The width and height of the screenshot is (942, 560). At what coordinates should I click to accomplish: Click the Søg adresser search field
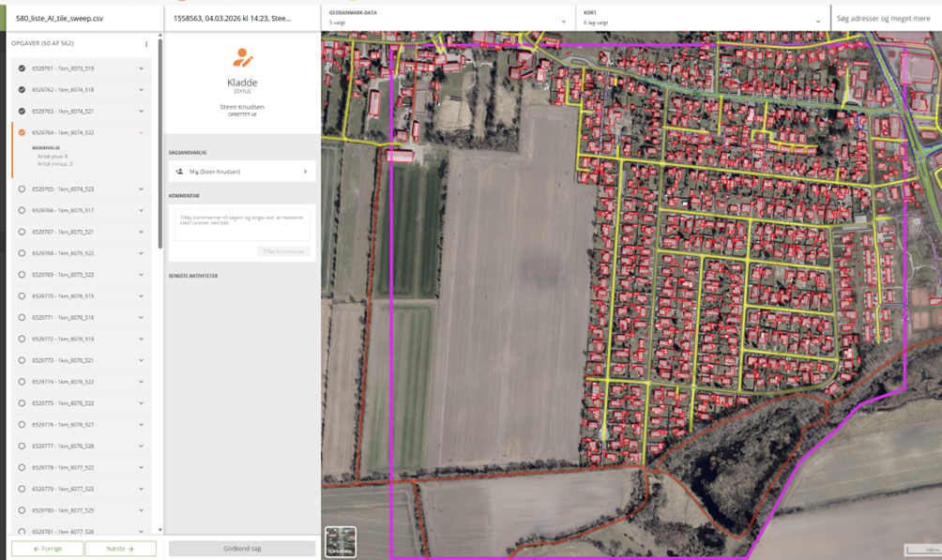(884, 19)
